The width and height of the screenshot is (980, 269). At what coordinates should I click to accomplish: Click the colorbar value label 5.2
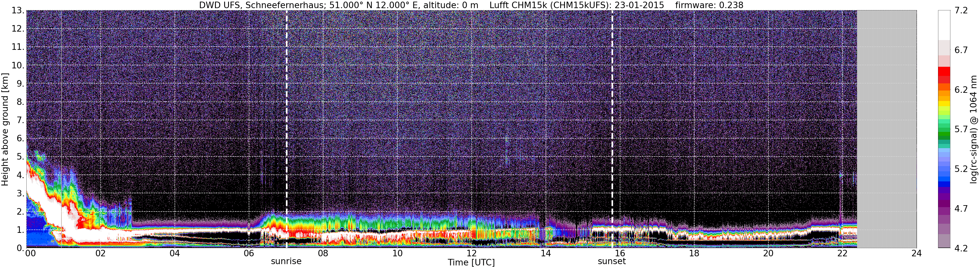tap(961, 169)
